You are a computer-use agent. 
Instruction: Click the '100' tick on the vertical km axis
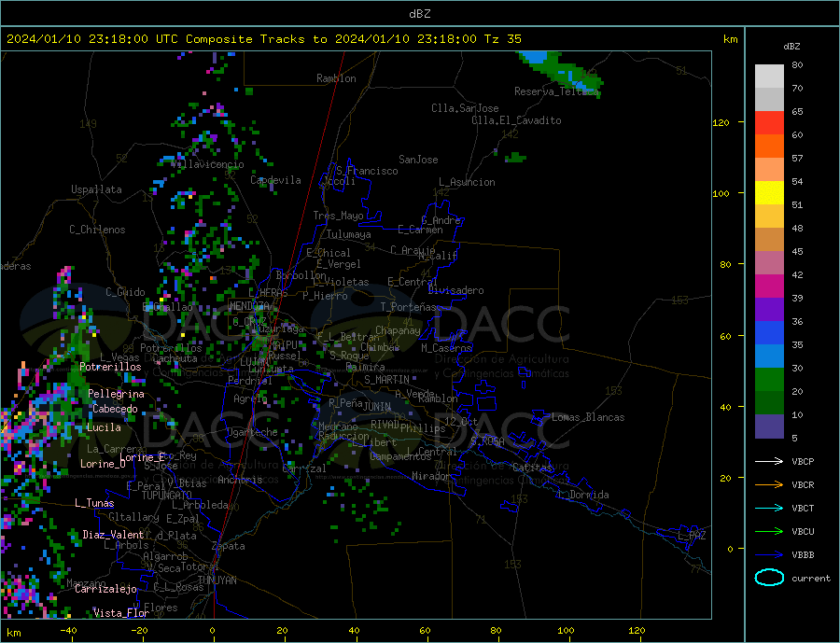[721, 193]
